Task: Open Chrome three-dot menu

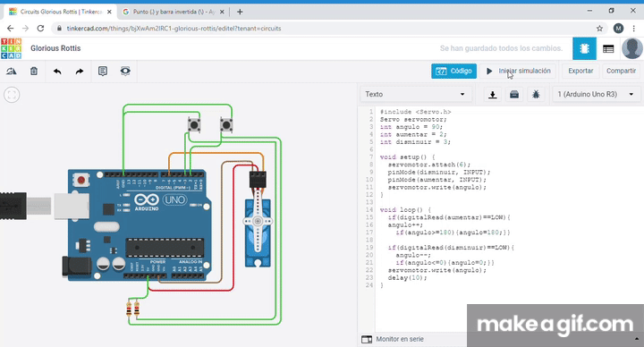Action: (x=634, y=29)
